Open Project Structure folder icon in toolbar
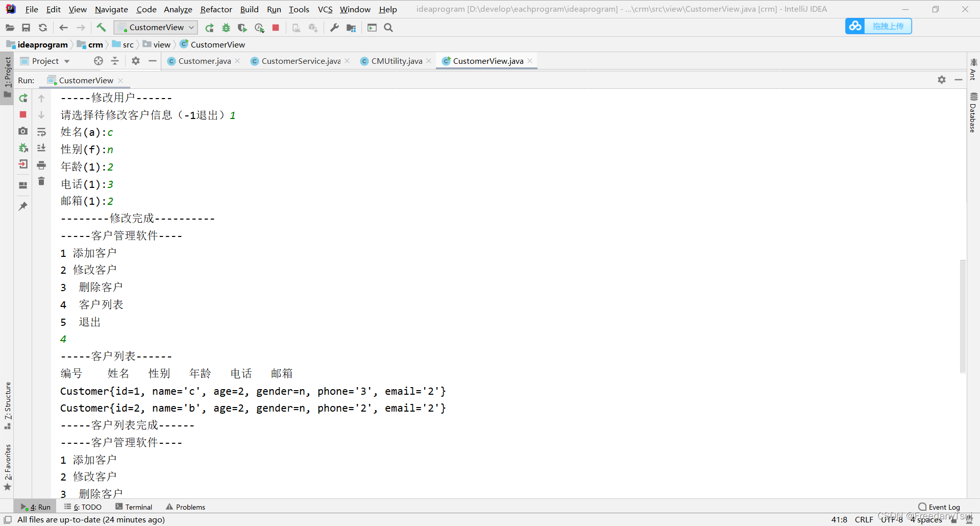The width and height of the screenshot is (980, 526). pyautogui.click(x=351, y=28)
